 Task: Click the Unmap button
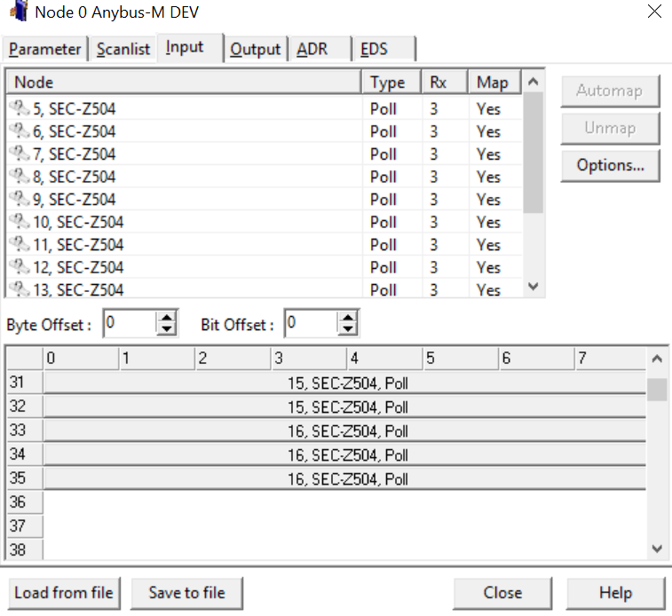coord(610,128)
